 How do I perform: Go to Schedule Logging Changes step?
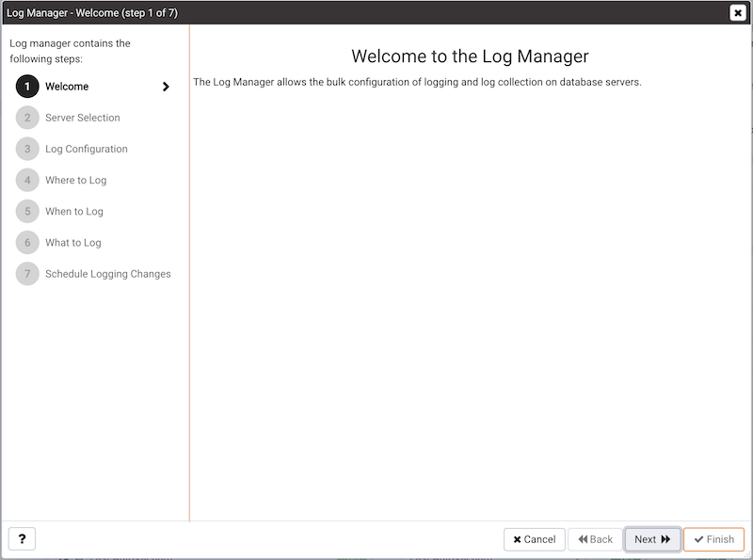[x=108, y=274]
